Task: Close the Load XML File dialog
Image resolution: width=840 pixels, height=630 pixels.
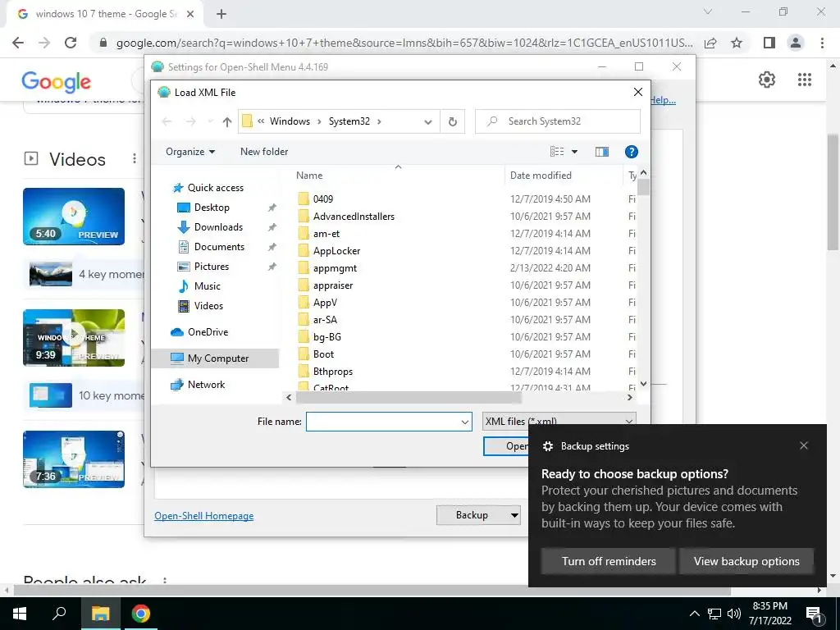Action: pos(637,92)
